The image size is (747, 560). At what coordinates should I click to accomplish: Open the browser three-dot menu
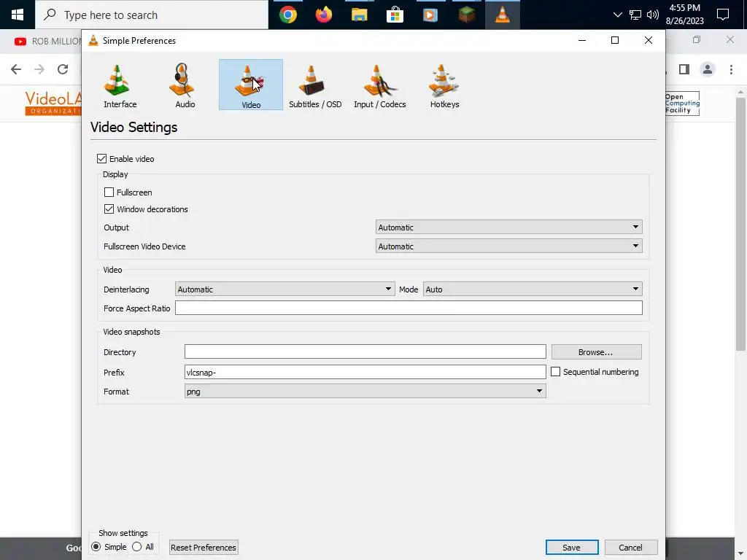pyautogui.click(x=731, y=69)
